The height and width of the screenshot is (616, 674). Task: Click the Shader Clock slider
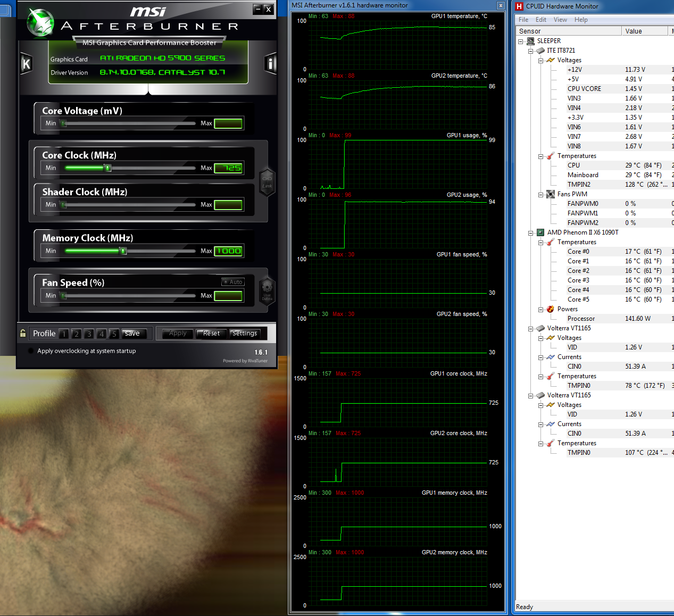point(128,205)
